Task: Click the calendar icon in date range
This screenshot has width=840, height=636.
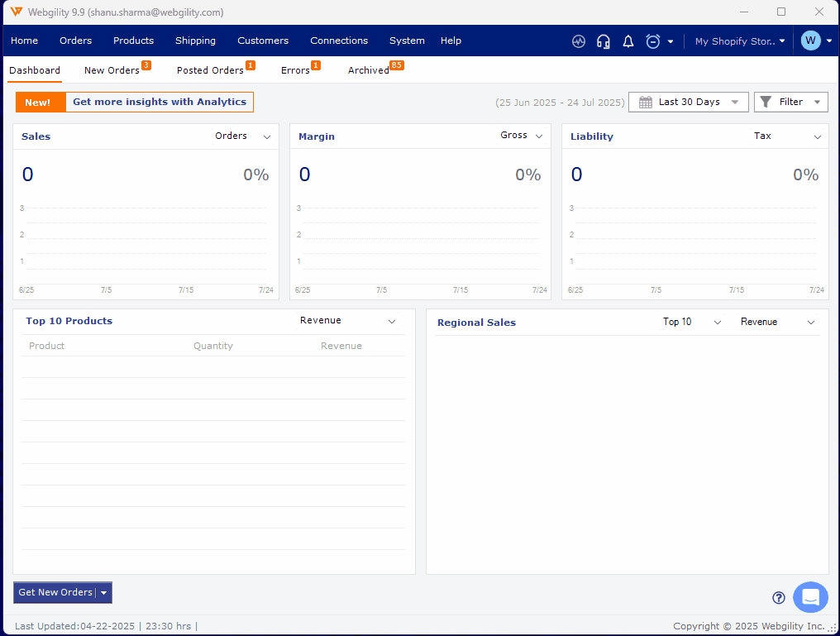Action: pos(646,102)
